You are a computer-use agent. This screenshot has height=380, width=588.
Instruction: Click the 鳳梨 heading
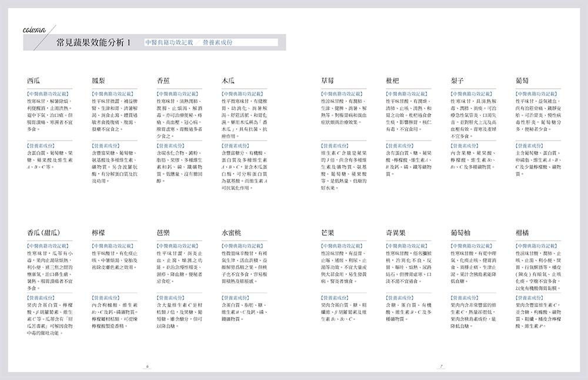coord(98,81)
